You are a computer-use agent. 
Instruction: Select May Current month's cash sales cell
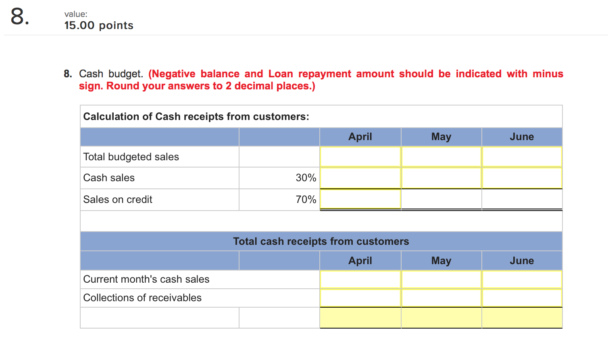[x=441, y=279]
